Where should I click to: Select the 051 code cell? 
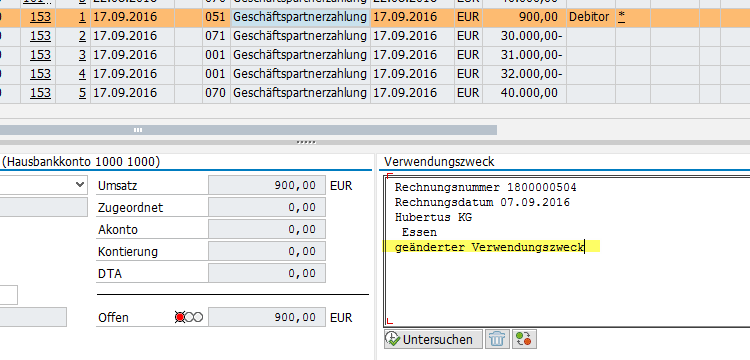pyautogui.click(x=216, y=17)
